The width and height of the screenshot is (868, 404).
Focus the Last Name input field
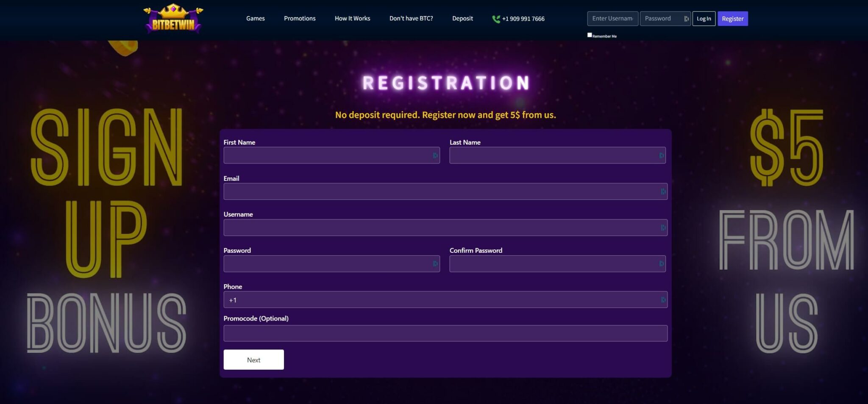pyautogui.click(x=558, y=155)
